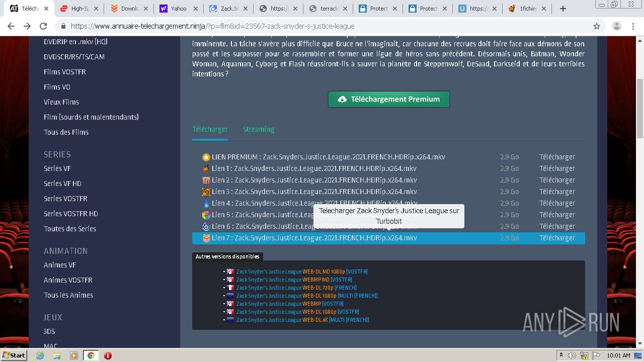Open the Chrome profile avatar menu
The height and width of the screenshot is (362, 644).
[617, 26]
